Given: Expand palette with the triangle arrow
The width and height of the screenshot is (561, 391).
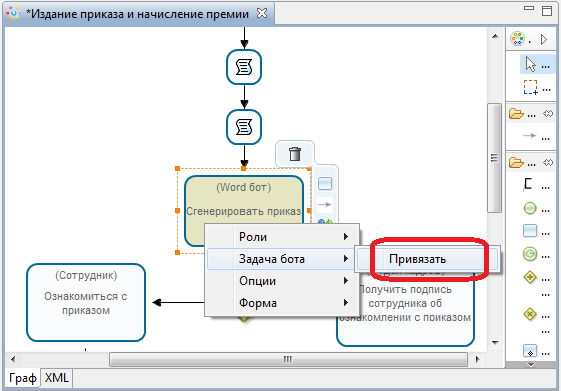Looking at the screenshot, I should 544,39.
